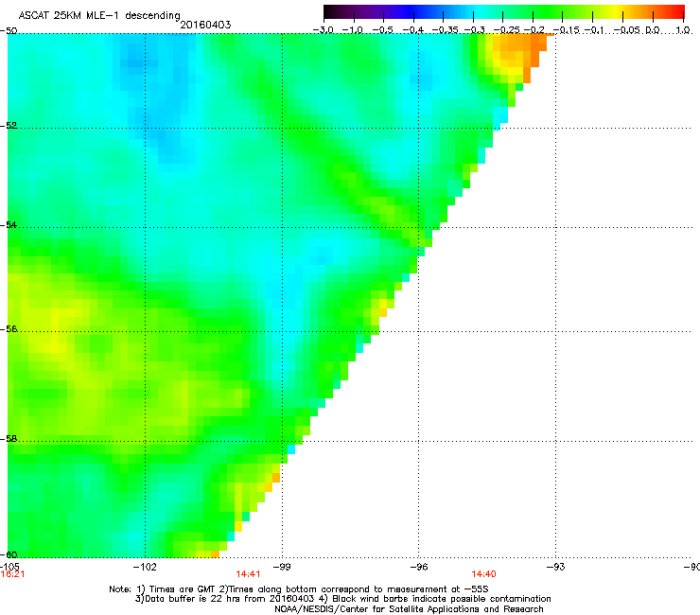Click the latitude label -58
This screenshot has height=615, width=700.
click(9, 439)
